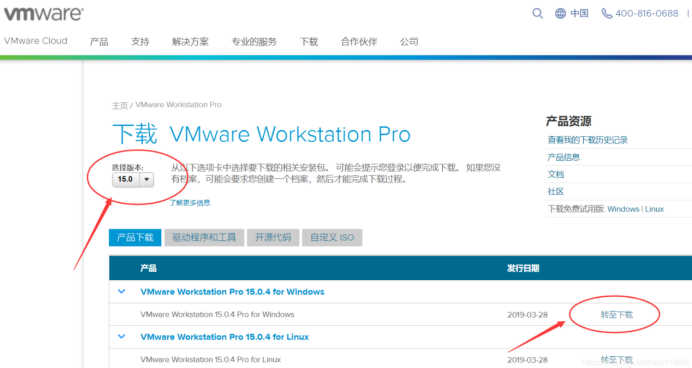
Task: Select the 中国 region link
Action: pos(579,14)
